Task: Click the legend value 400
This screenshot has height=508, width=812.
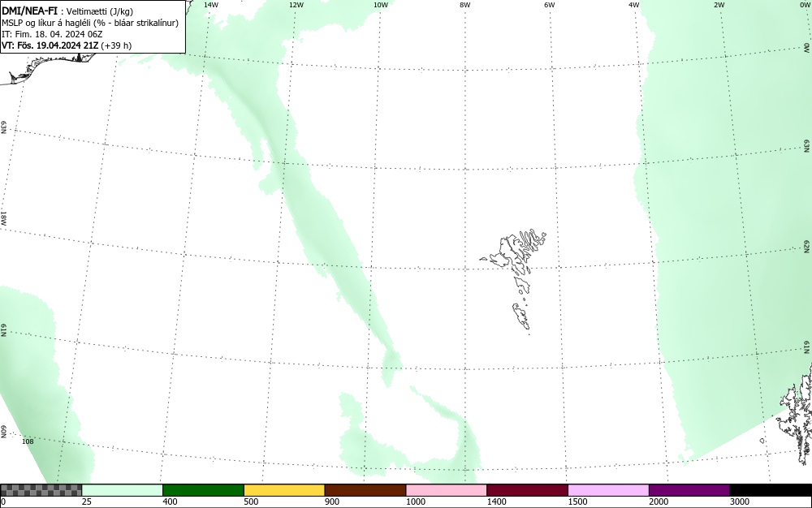Action: (170, 502)
